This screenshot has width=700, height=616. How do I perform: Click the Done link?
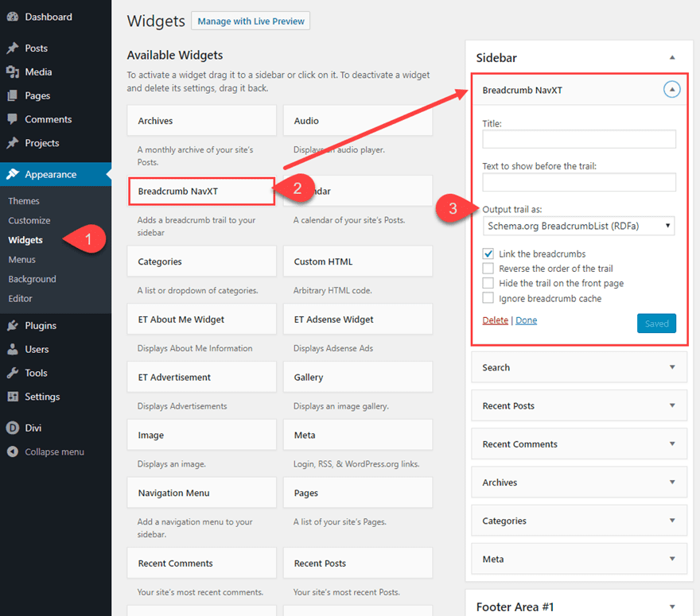pos(527,320)
